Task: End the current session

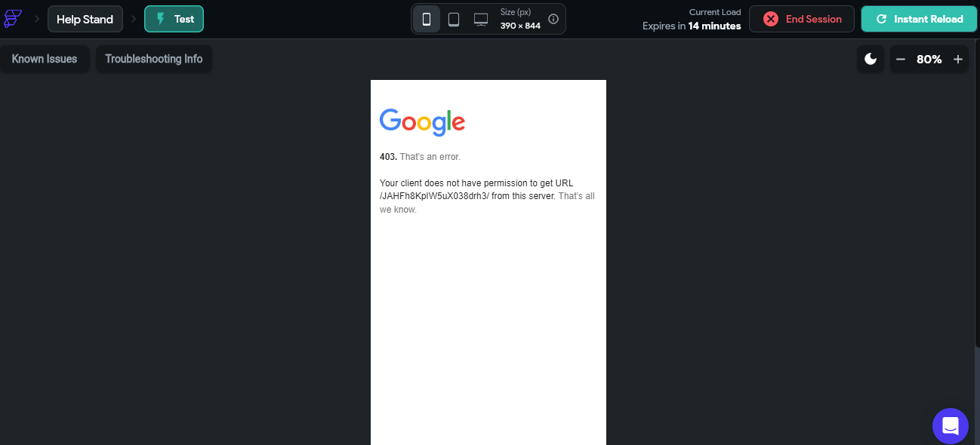Action: 802,19
